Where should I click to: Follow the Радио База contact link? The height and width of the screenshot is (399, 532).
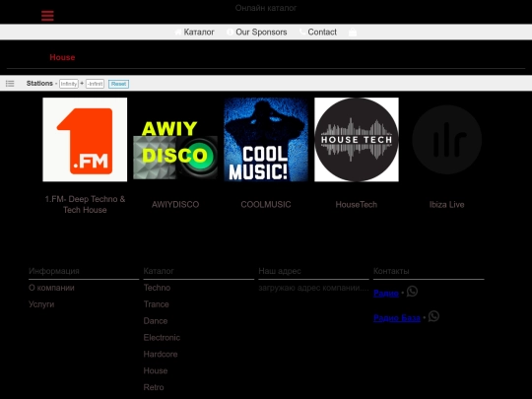[x=397, y=318]
